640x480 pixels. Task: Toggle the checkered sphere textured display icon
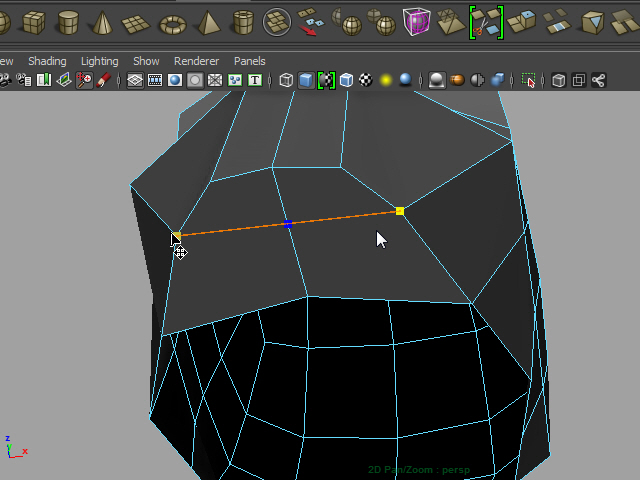tap(366, 80)
